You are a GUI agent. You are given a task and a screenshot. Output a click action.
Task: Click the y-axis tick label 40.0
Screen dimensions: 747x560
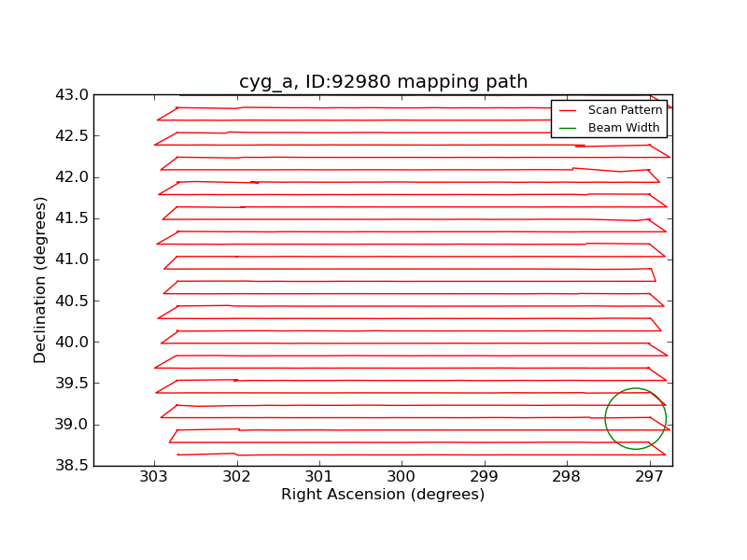[x=71, y=342]
